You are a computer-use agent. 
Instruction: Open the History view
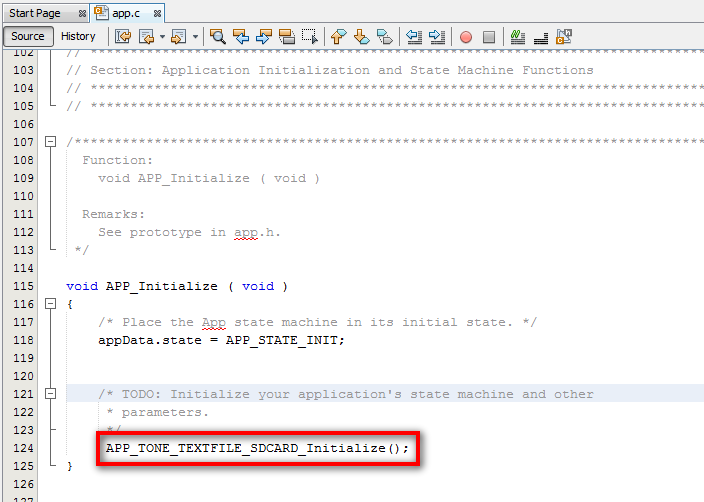[x=78, y=36]
